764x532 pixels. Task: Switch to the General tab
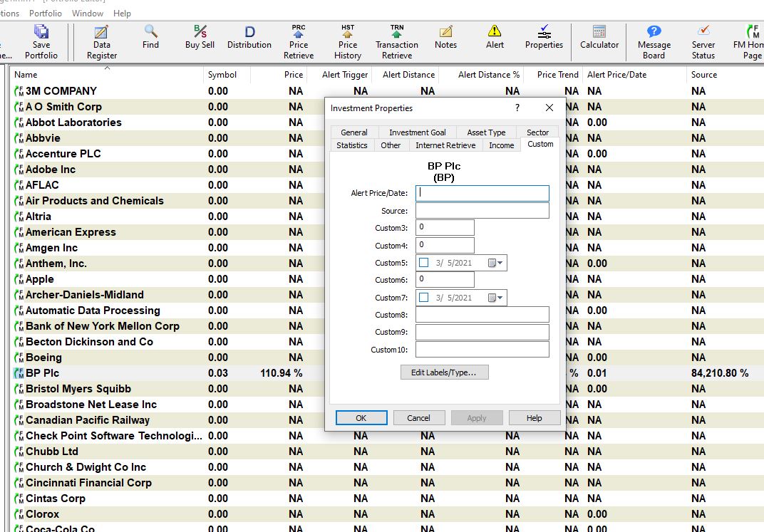(x=354, y=132)
